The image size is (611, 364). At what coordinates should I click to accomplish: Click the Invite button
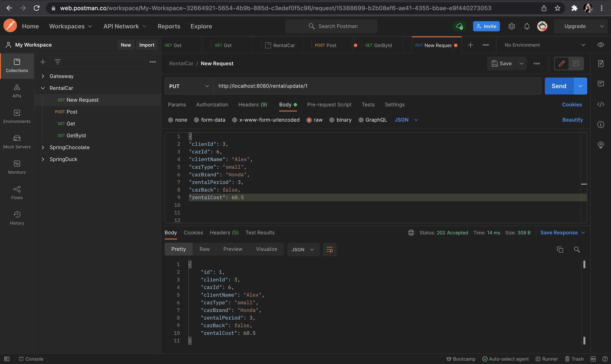tap(486, 26)
